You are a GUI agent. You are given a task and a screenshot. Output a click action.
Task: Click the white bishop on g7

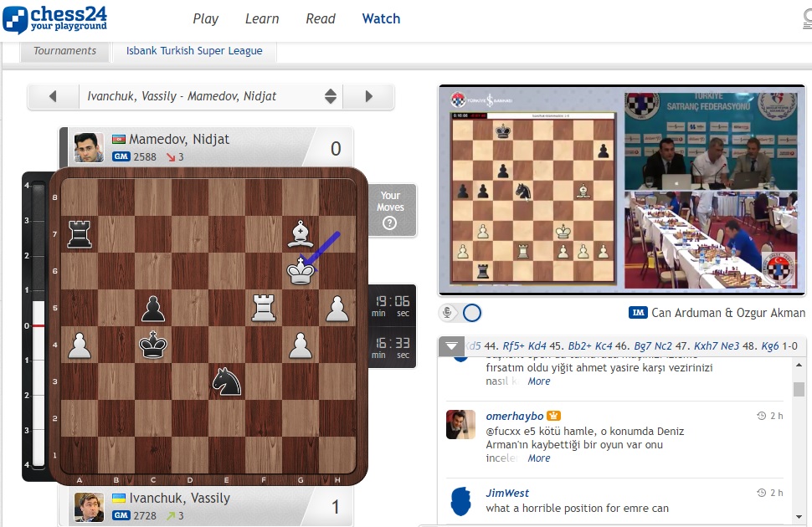(301, 234)
